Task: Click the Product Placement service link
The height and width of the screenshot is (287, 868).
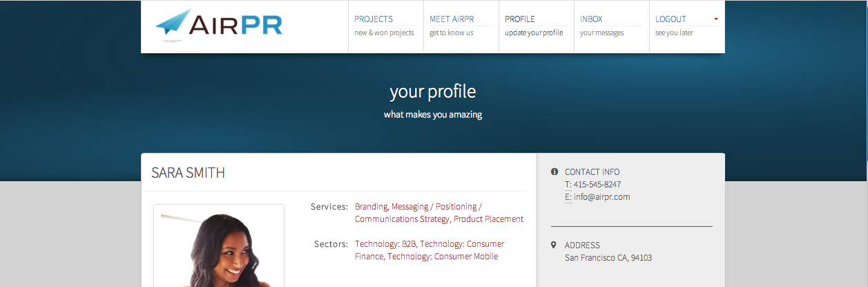Action: pyautogui.click(x=489, y=219)
